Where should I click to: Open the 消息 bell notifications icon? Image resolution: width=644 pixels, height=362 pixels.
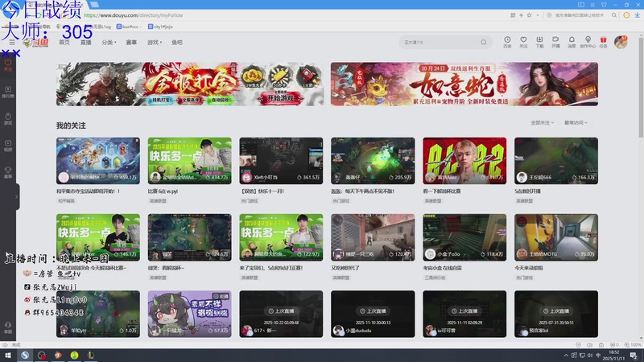pyautogui.click(x=572, y=42)
